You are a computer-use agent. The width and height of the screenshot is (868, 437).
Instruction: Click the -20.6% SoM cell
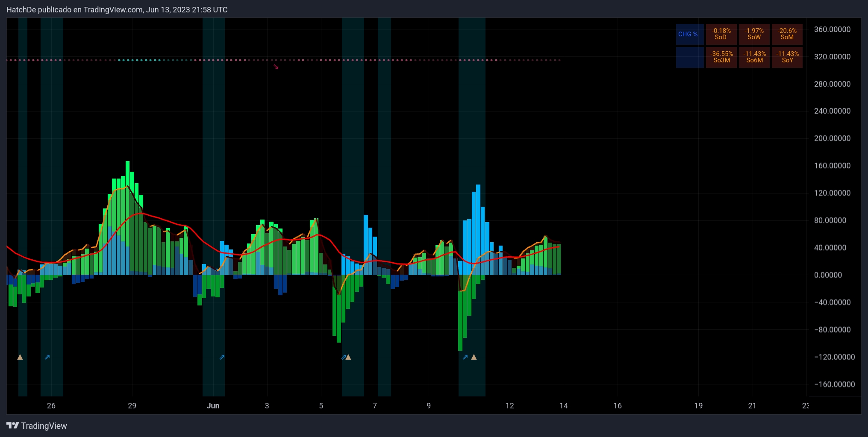(787, 34)
